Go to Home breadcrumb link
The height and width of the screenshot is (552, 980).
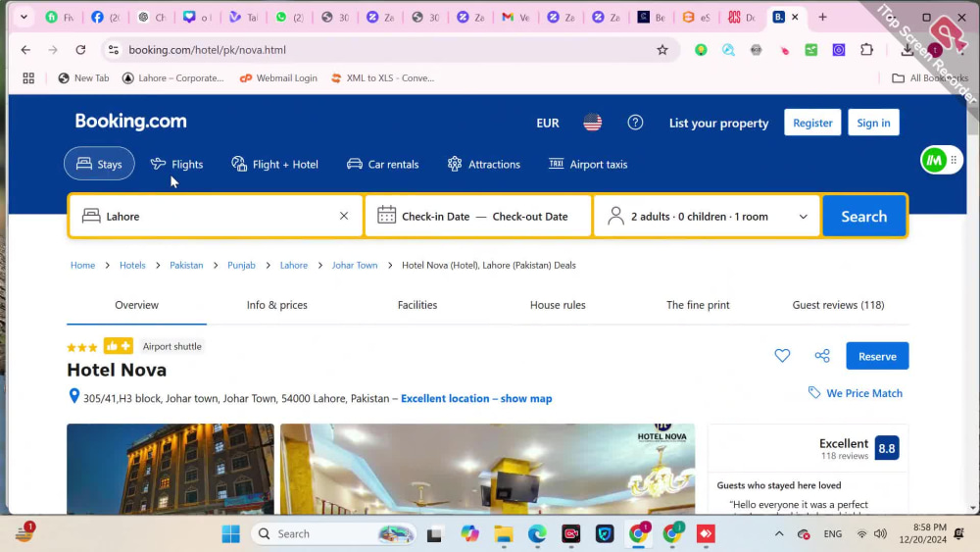tap(82, 265)
